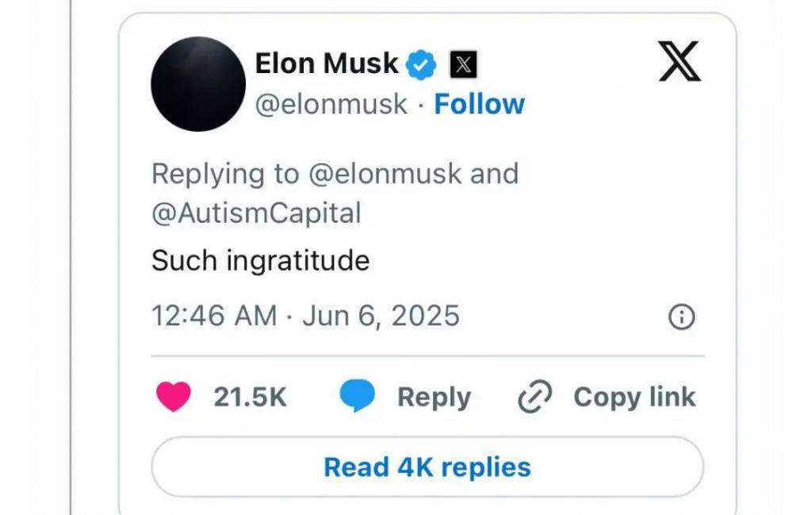
Task: Click the "Replying to" gray text
Action: coord(224,174)
